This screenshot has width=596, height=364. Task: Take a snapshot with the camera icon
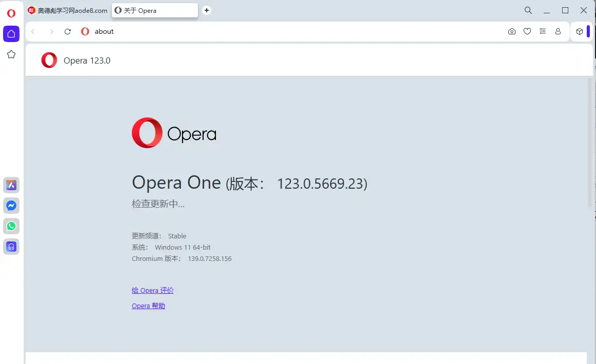point(511,31)
